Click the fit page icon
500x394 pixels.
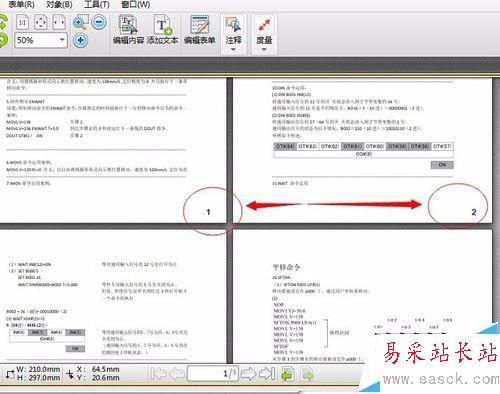[x=41, y=22]
